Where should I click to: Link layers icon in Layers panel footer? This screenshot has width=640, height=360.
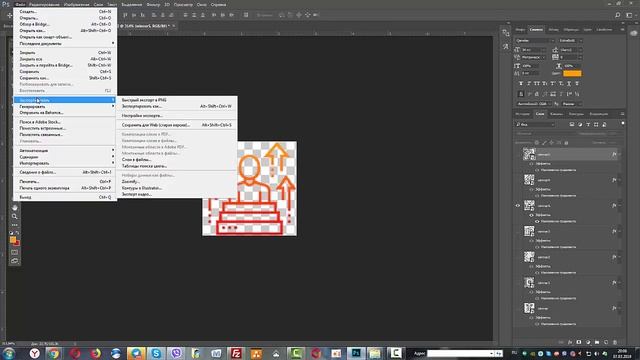point(561,342)
